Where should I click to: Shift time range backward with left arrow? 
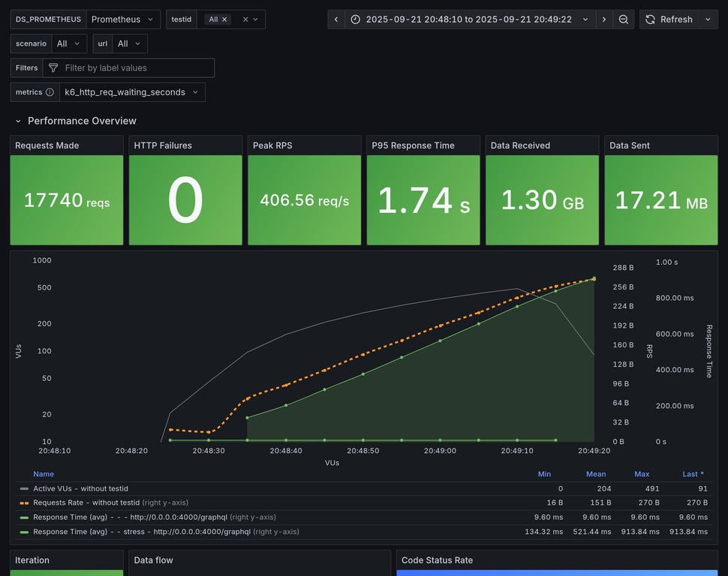[x=336, y=19]
